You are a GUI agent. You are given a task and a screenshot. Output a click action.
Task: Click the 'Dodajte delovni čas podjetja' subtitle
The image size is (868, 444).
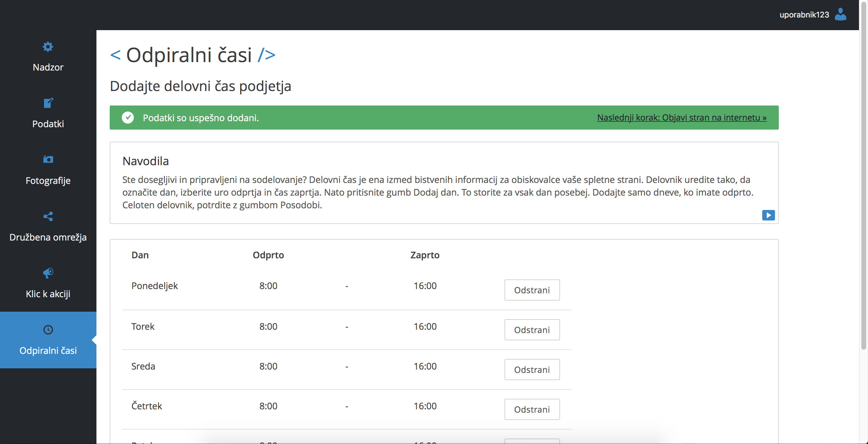[x=200, y=86]
